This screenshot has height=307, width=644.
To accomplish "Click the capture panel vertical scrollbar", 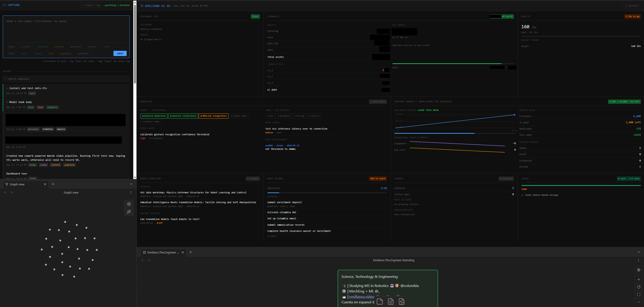I will (x=135, y=44).
